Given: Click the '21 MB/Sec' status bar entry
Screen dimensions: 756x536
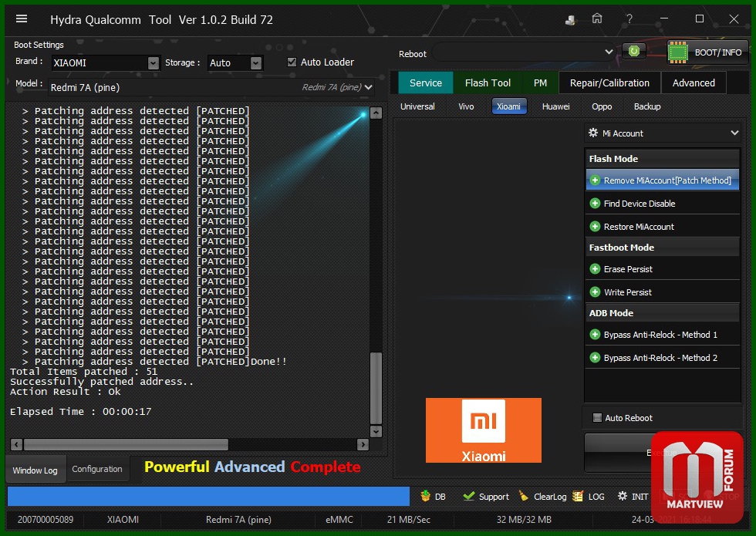Looking at the screenshot, I should click(408, 520).
